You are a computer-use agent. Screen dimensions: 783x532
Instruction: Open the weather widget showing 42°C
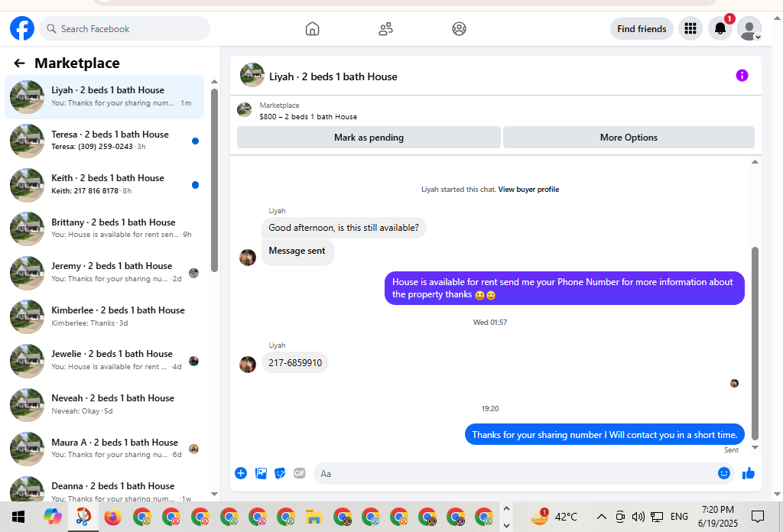point(554,517)
